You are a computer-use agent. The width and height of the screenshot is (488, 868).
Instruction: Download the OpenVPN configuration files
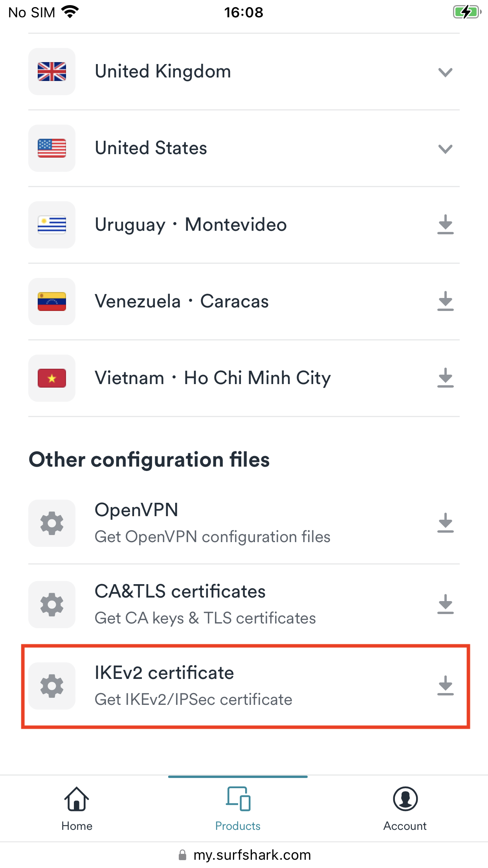point(445,523)
